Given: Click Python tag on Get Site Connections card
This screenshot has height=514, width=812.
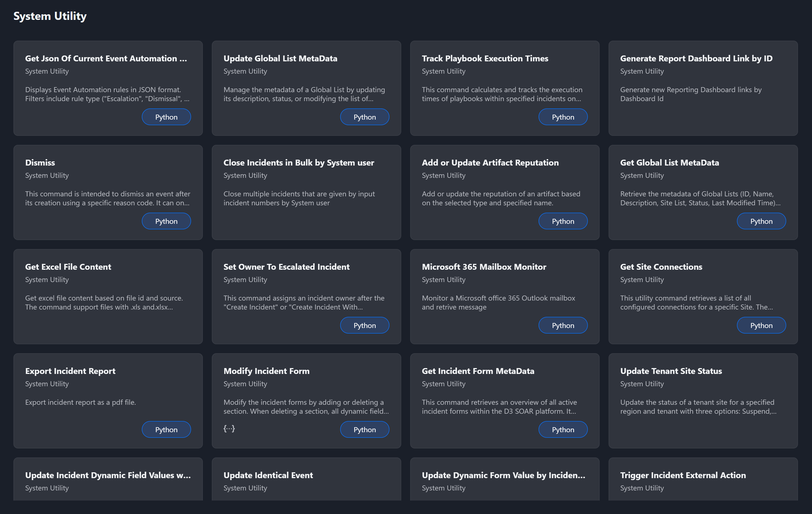Looking at the screenshot, I should pos(761,325).
